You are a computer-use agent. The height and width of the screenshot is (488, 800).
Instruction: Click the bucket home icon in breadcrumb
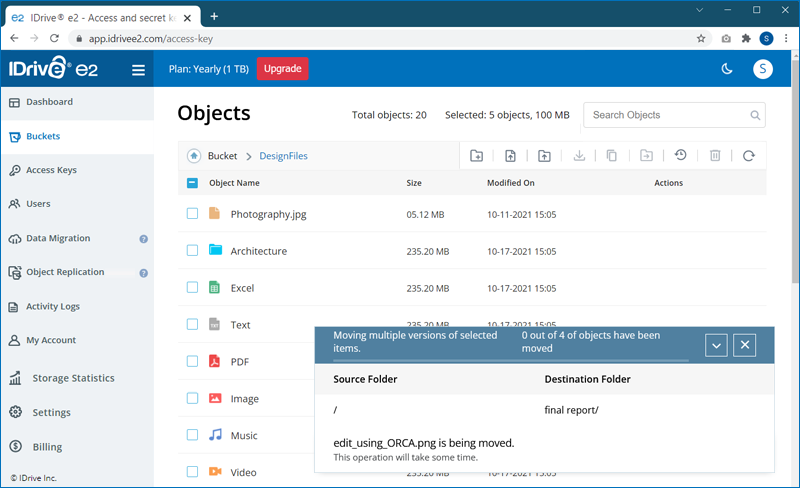click(x=194, y=156)
